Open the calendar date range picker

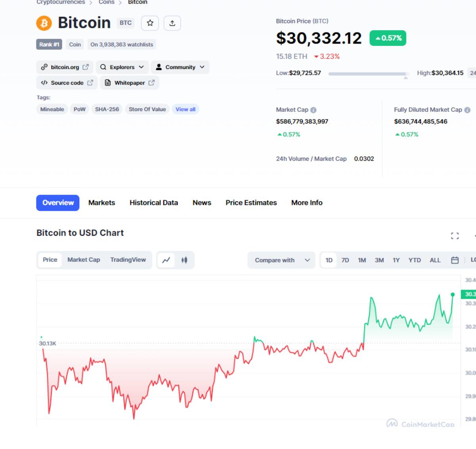point(455,260)
